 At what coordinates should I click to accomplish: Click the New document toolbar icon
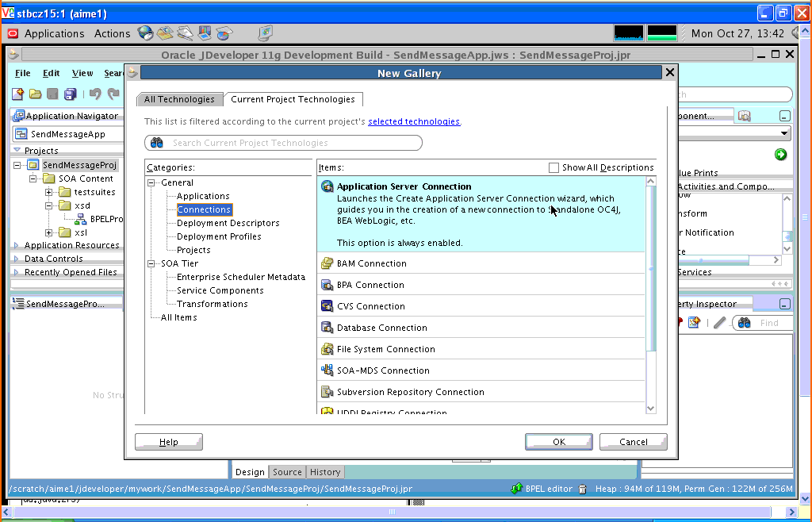pyautogui.click(x=18, y=94)
